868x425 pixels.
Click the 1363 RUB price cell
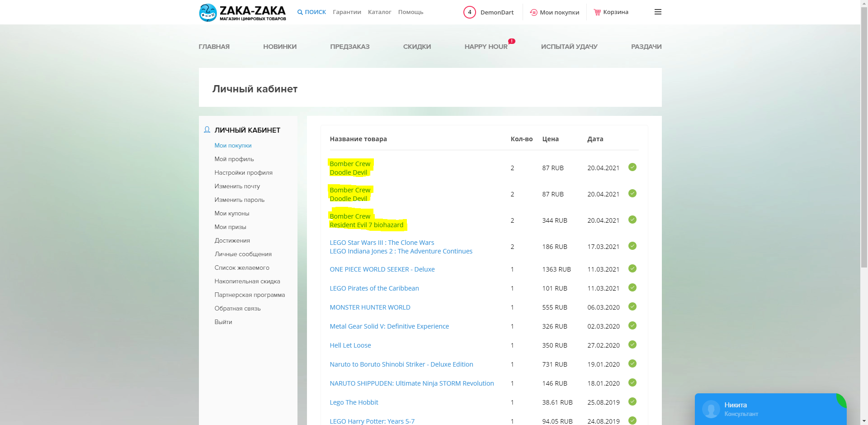pyautogui.click(x=557, y=269)
